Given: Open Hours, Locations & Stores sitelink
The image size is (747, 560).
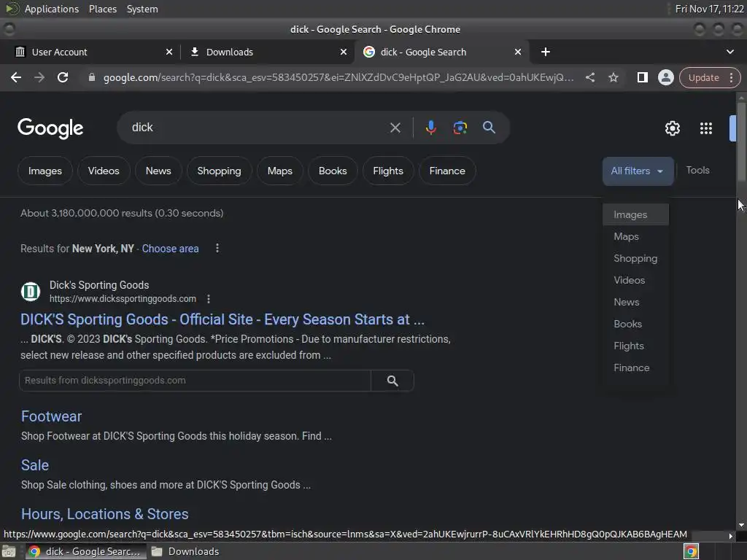Looking at the screenshot, I should [x=105, y=514].
